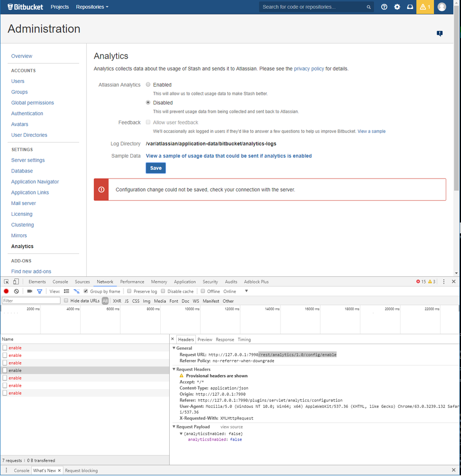
Task: Click the DevTools warning count indicator
Action: (x=431, y=282)
